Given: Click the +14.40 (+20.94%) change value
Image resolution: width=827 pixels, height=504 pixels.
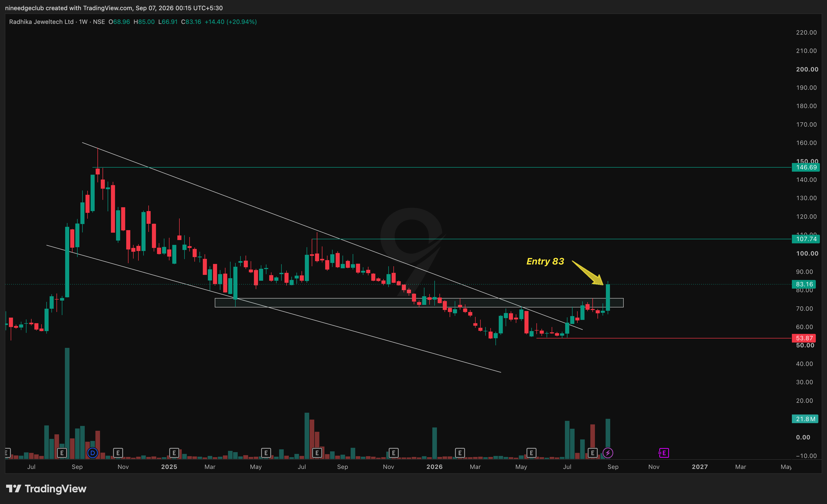Looking at the screenshot, I should tap(231, 22).
